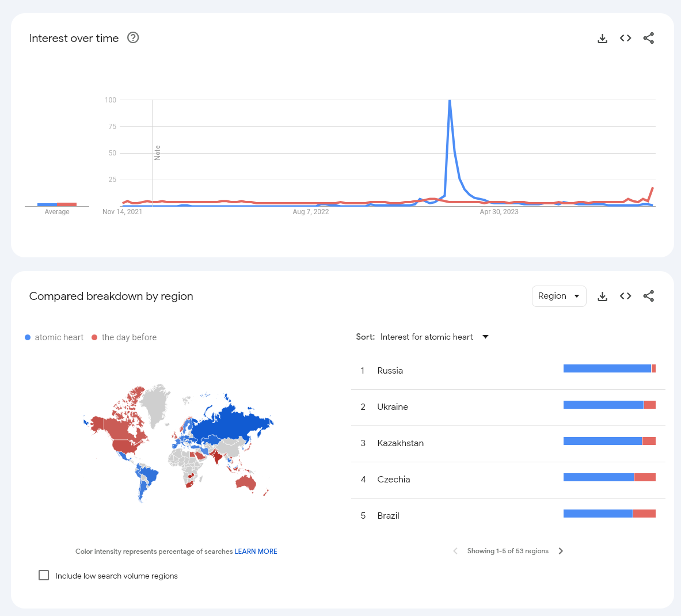
Task: Select Czechia in the ranked regions
Action: click(393, 480)
